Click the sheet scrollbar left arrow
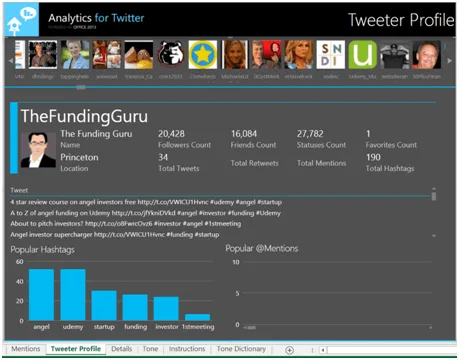 [323, 350]
